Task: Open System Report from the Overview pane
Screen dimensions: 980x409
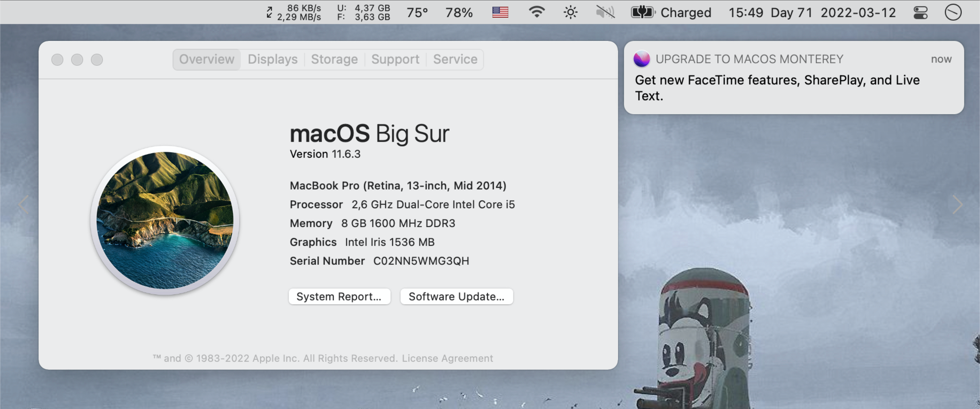Action: point(340,296)
